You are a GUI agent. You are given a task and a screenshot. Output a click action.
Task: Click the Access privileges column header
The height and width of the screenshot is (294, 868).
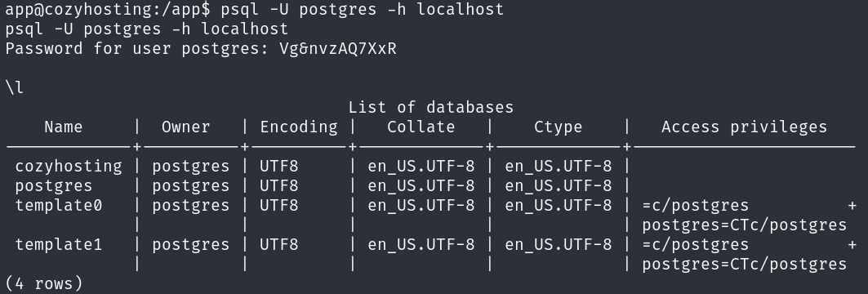point(744,127)
